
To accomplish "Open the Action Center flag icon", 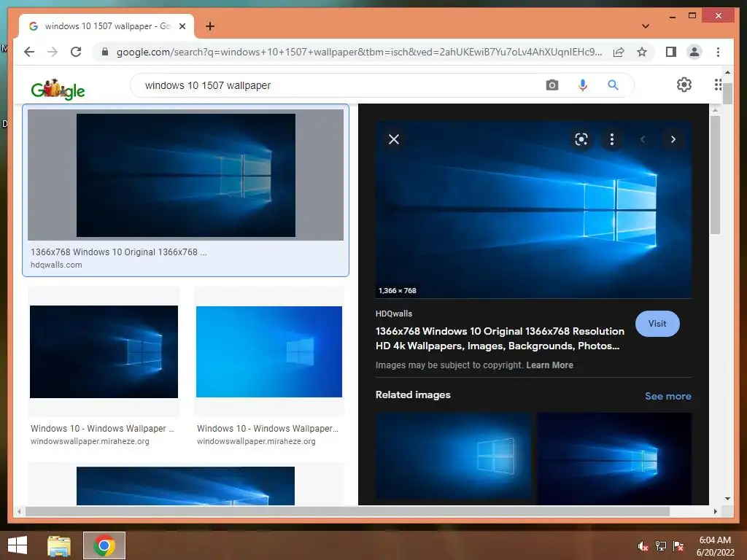I will pyautogui.click(x=678, y=546).
